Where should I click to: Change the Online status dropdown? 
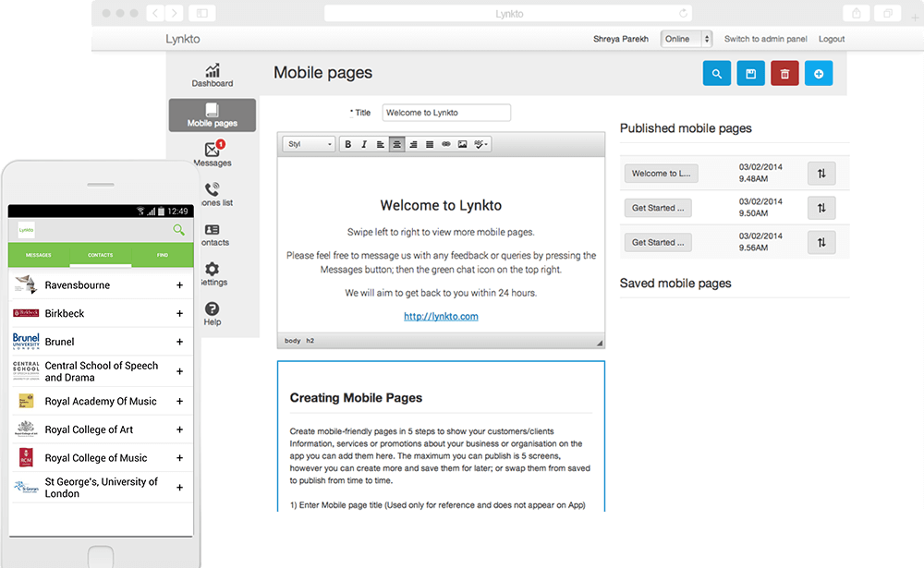click(686, 39)
